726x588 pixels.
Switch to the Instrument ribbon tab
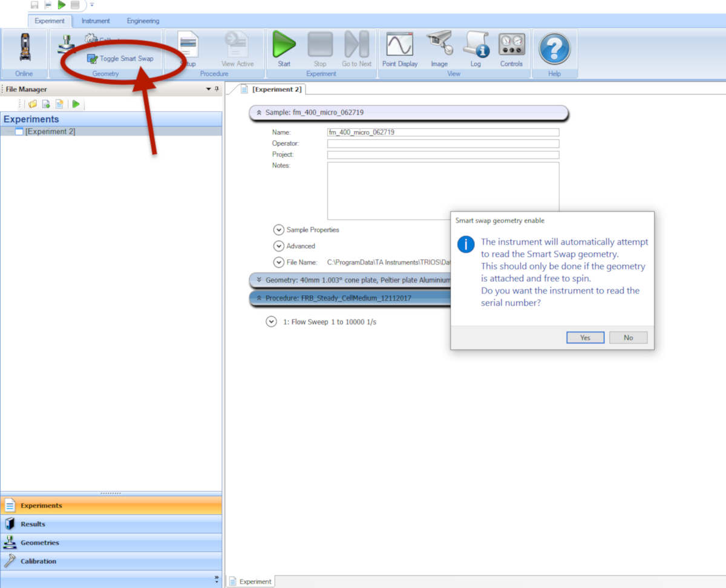point(96,21)
